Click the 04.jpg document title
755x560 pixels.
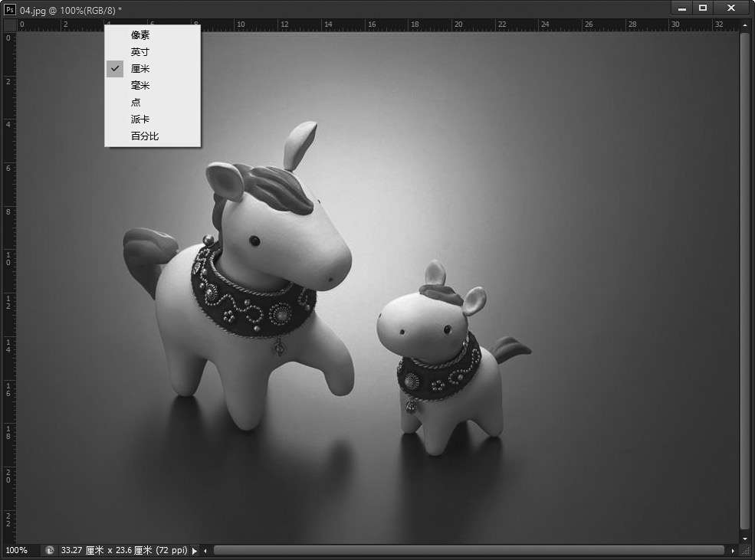(x=71, y=10)
